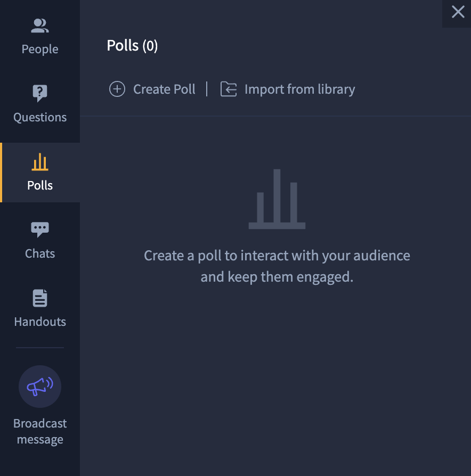Go to the Chats tab label
This screenshot has height=476, width=471.
pos(40,253)
